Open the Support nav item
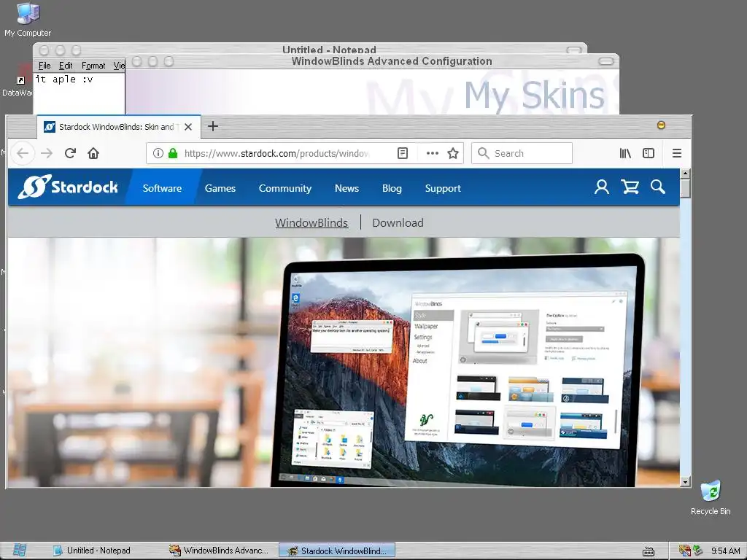The image size is (747, 560). coord(443,188)
